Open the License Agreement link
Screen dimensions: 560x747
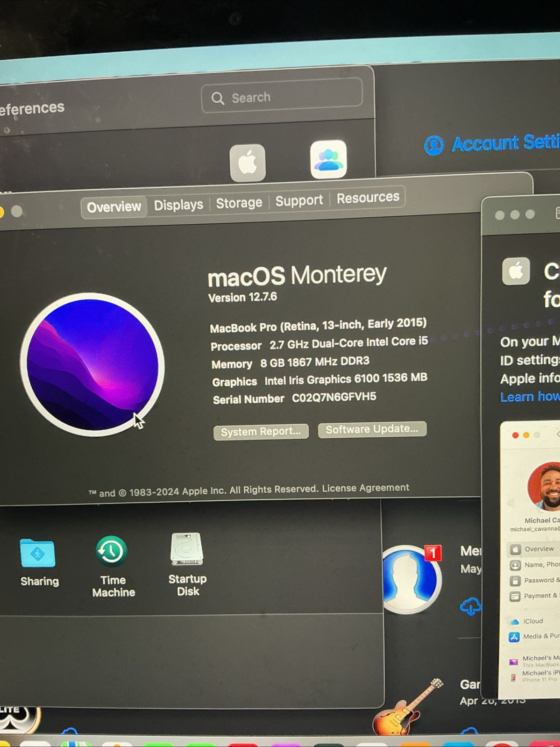pyautogui.click(x=366, y=488)
